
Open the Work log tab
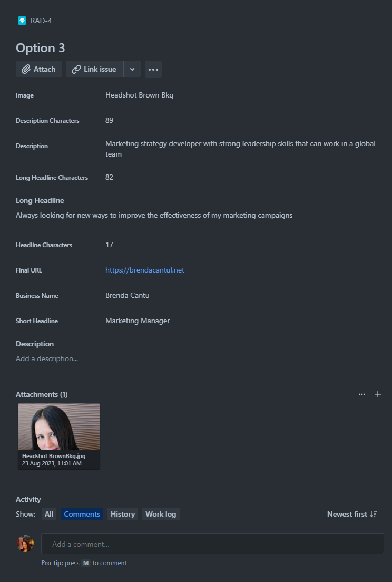point(161,514)
